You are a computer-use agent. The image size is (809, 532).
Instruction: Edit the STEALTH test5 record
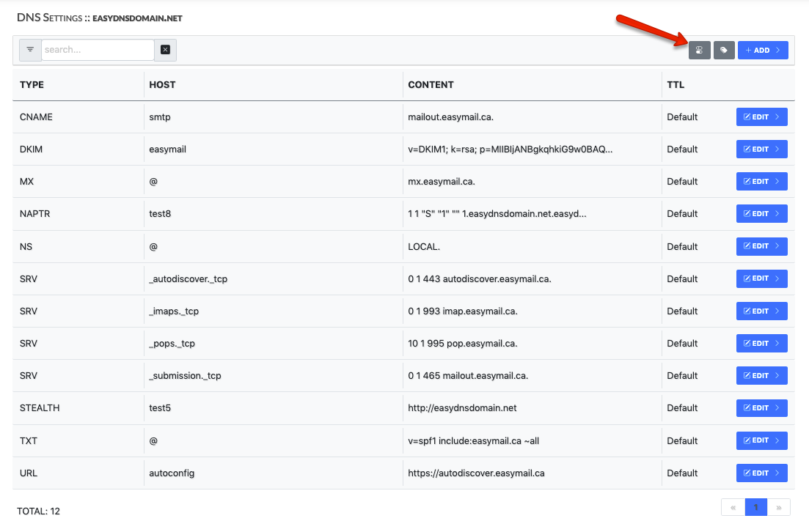[761, 407]
